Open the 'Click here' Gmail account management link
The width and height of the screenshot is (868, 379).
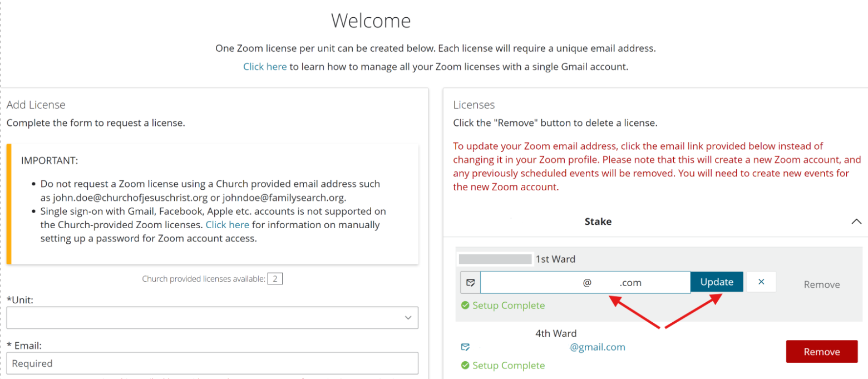click(x=265, y=67)
